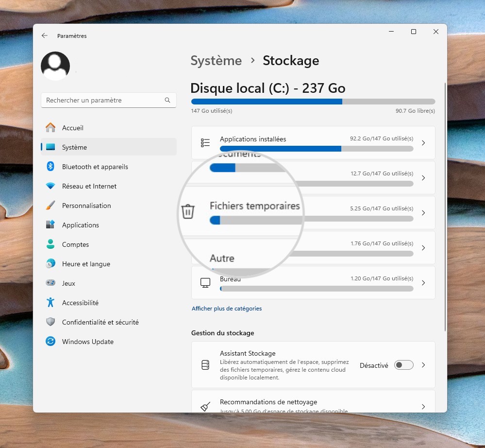485x448 pixels.
Task: Click the 90.7 Go libre(s) label
Action: point(415,110)
